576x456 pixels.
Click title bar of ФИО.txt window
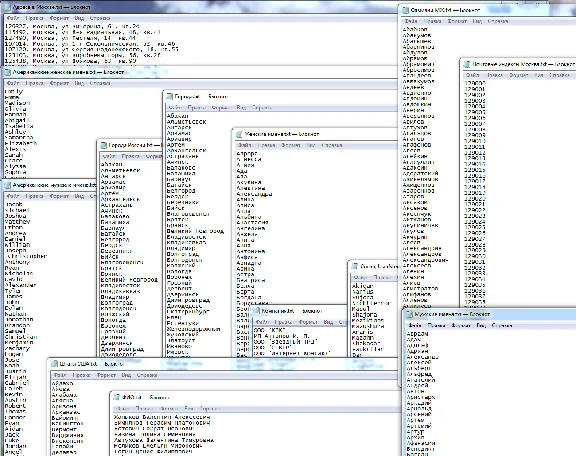click(257, 397)
